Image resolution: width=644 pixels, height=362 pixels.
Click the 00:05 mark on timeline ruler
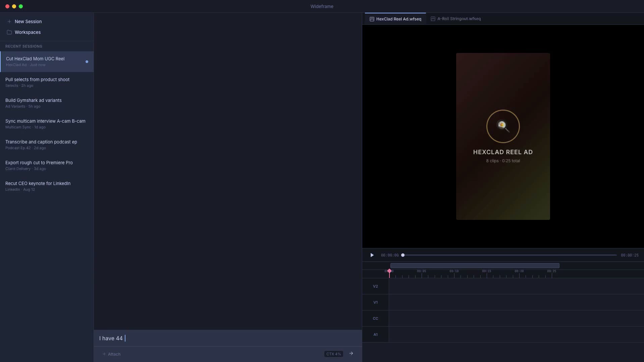click(x=422, y=271)
